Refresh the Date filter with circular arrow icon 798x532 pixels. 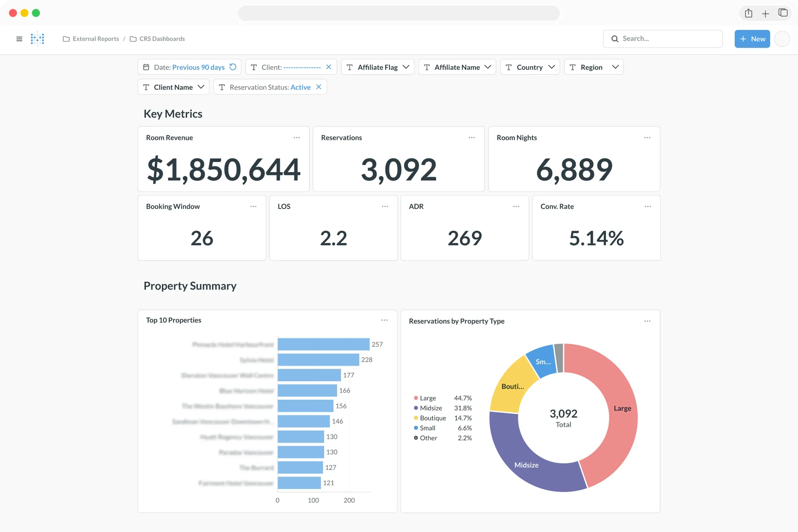(x=233, y=67)
